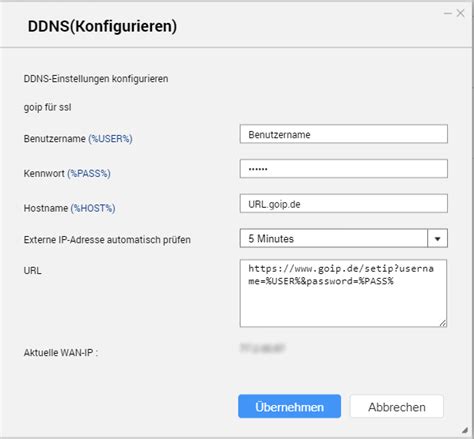Image resolution: width=474 pixels, height=439 pixels.
Task: Click the %PASS% variable label
Action: pos(89,173)
